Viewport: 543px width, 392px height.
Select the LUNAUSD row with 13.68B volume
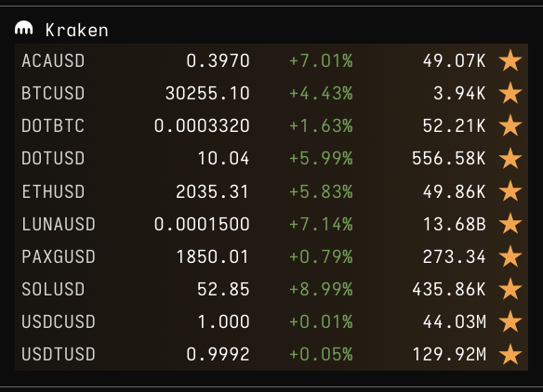(271, 224)
